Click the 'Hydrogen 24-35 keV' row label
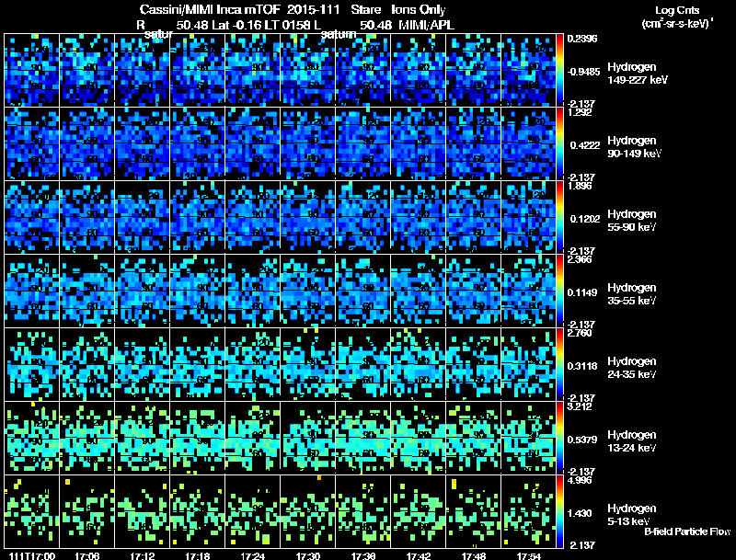Image resolution: width=736 pixels, height=560 pixels. [x=632, y=368]
